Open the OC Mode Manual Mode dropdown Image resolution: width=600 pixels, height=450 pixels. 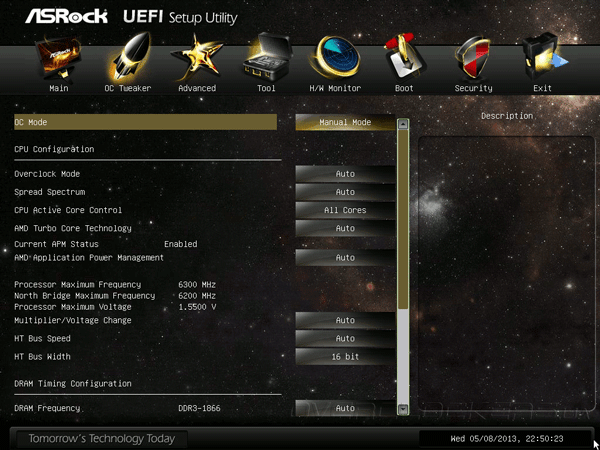pos(345,122)
